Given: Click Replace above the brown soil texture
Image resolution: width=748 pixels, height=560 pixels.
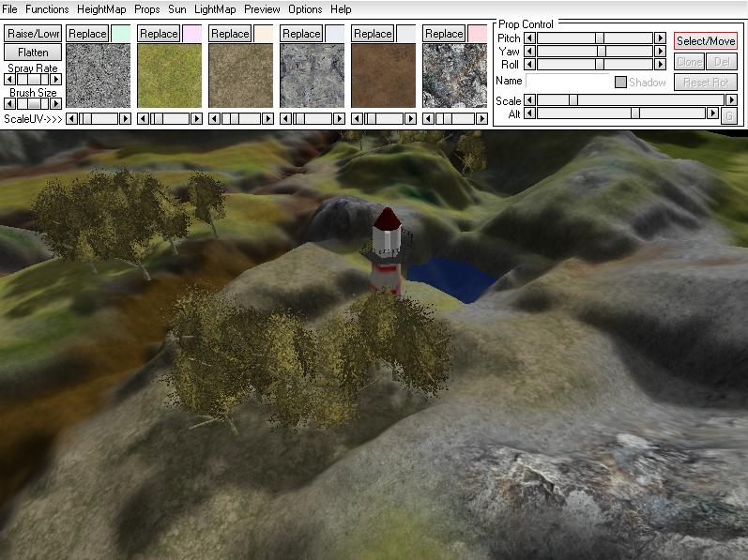Looking at the screenshot, I should (373, 34).
